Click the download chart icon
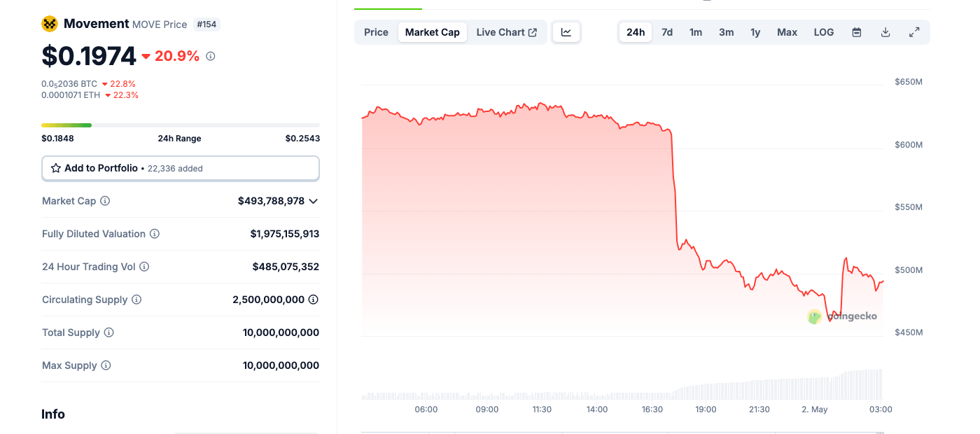980x434 pixels. [x=885, y=31]
